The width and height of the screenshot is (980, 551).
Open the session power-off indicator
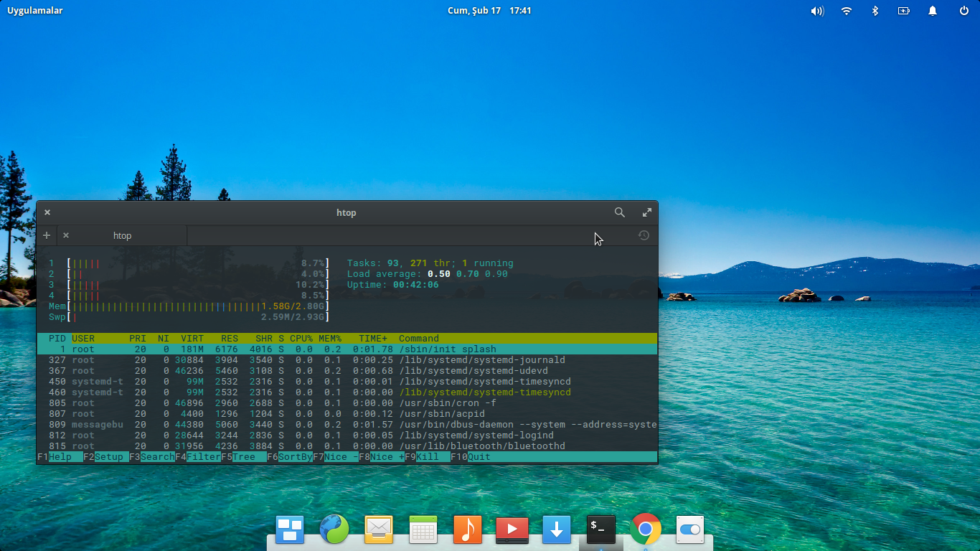tap(964, 11)
